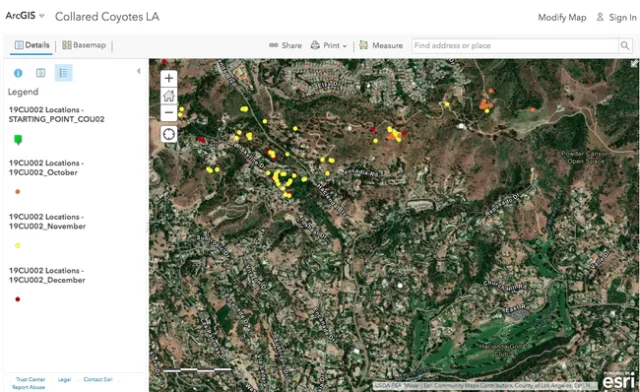Select the Measure tool
The width and height of the screenshot is (640, 392).
(x=381, y=45)
